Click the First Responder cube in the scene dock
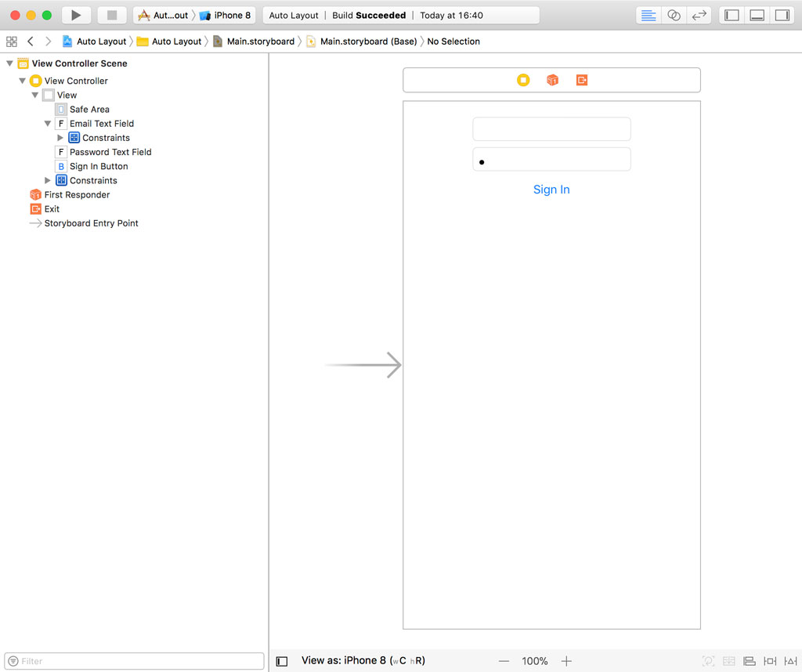Viewport: 802px width, 672px height. point(552,80)
